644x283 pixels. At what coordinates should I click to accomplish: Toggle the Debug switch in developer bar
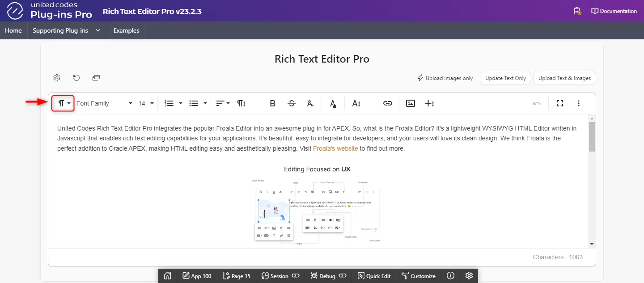[343, 276]
